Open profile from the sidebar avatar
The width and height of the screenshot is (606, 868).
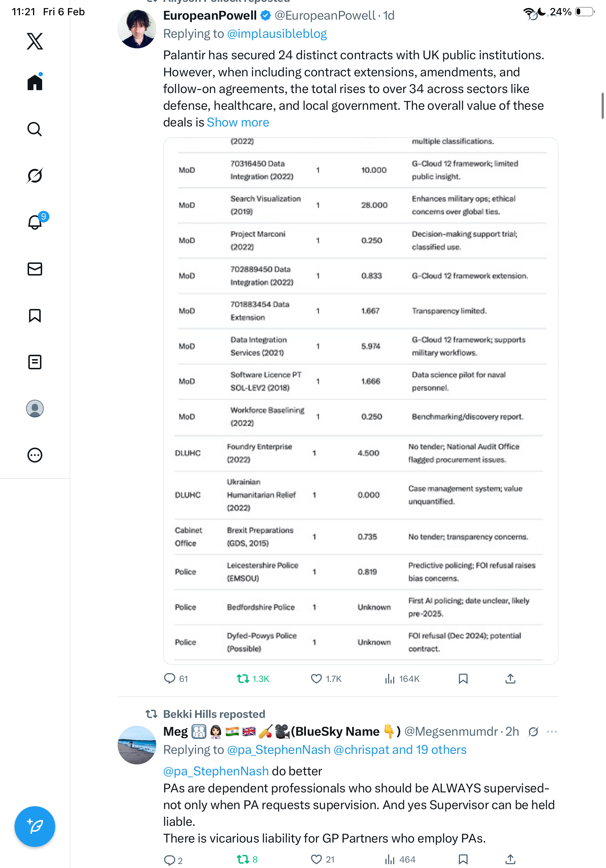[x=35, y=408]
